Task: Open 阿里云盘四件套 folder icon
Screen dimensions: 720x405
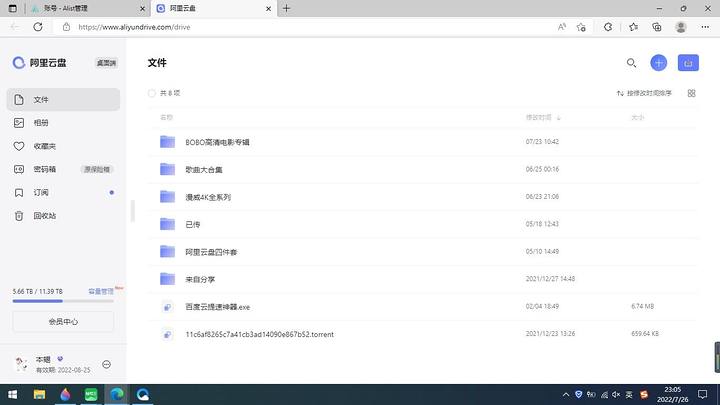Action: 167,252
